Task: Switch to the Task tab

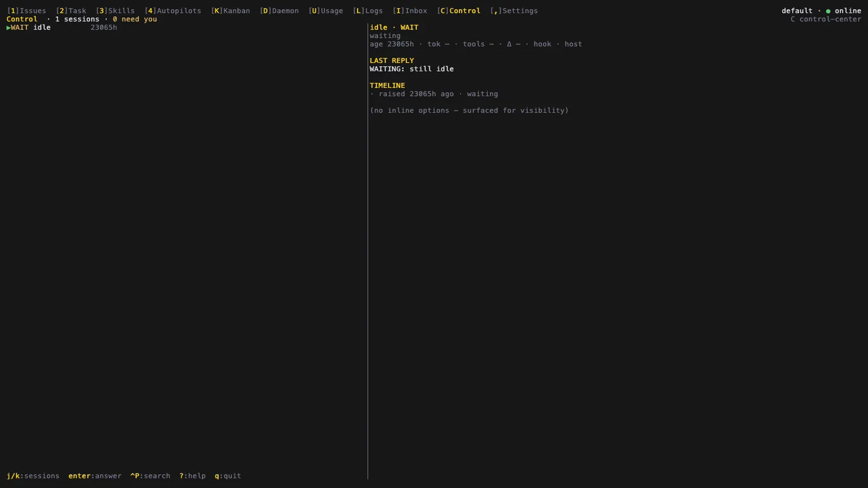Action: coord(71,11)
